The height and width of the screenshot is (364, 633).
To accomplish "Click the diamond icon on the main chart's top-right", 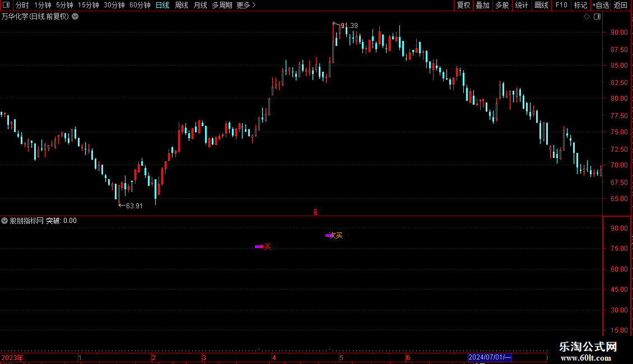I will point(587,17).
